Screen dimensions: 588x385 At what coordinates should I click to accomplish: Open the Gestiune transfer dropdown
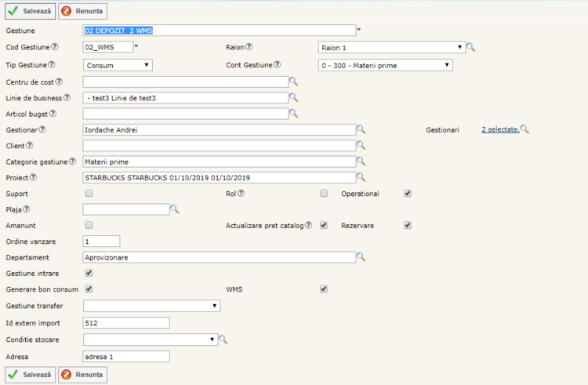[151, 306]
